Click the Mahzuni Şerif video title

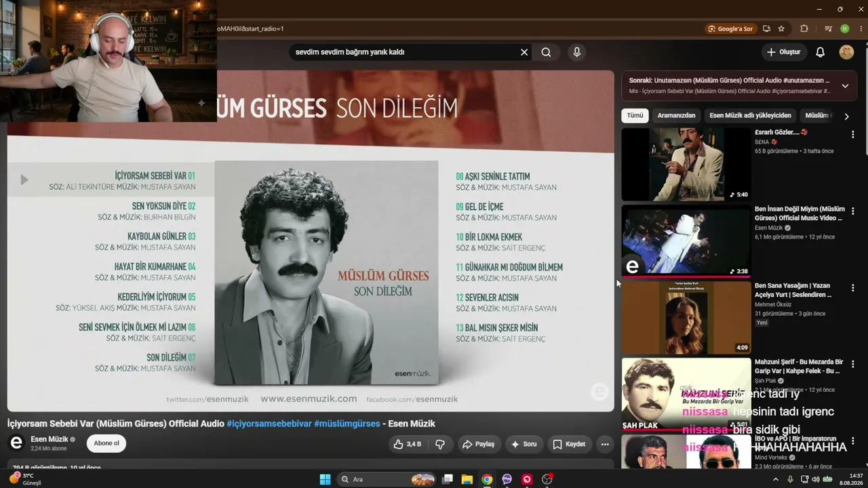click(x=799, y=367)
